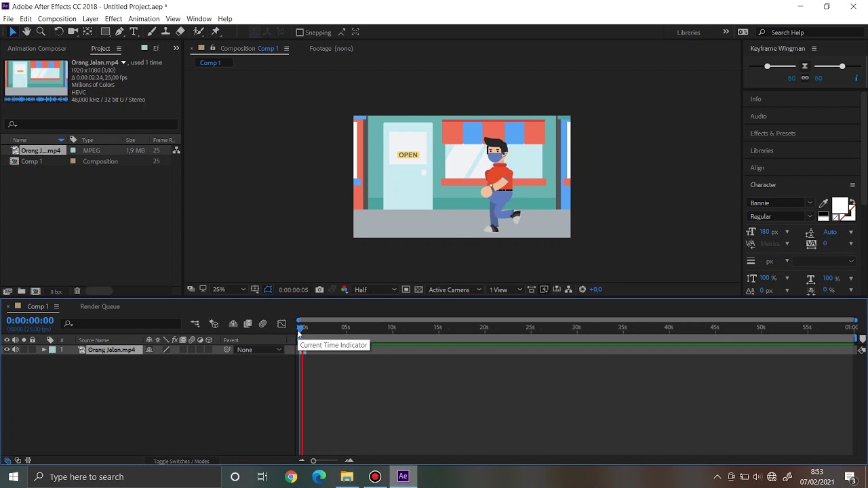Viewport: 868px width, 488px height.
Task: Open the Audio panel
Action: (x=758, y=116)
